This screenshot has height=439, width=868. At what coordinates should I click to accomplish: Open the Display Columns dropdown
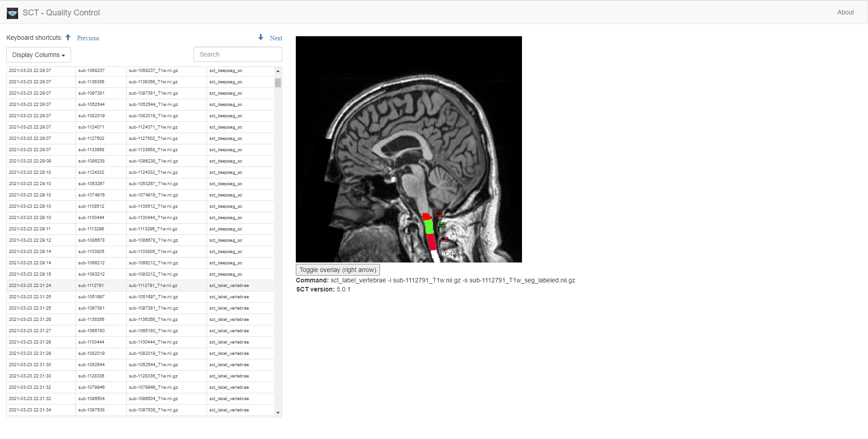(x=38, y=54)
